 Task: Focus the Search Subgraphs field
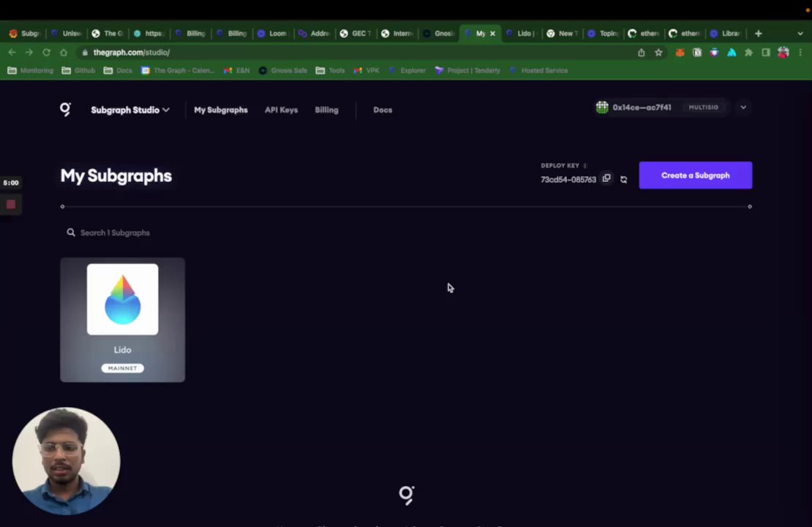point(115,233)
